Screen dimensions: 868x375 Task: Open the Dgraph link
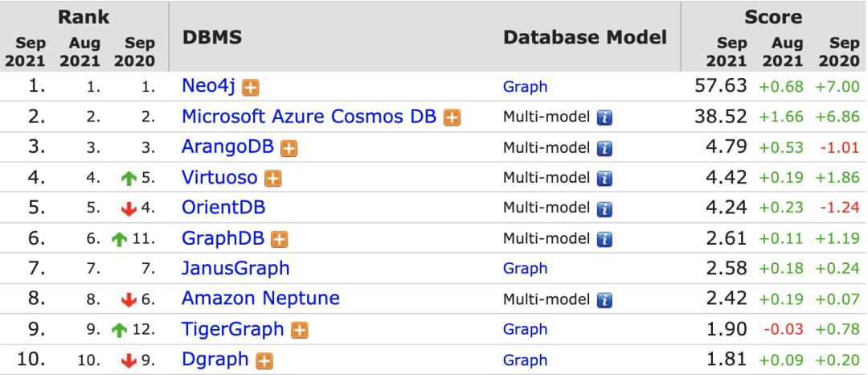215,360
